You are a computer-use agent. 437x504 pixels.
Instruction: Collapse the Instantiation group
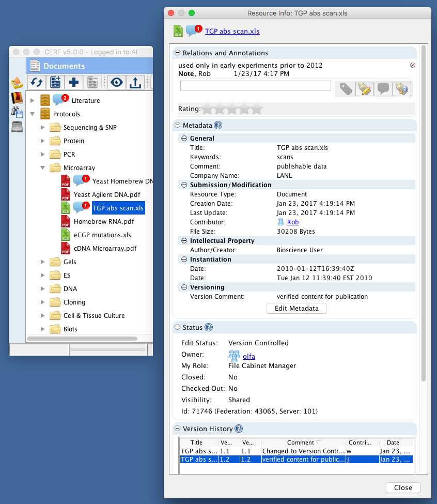point(184,259)
